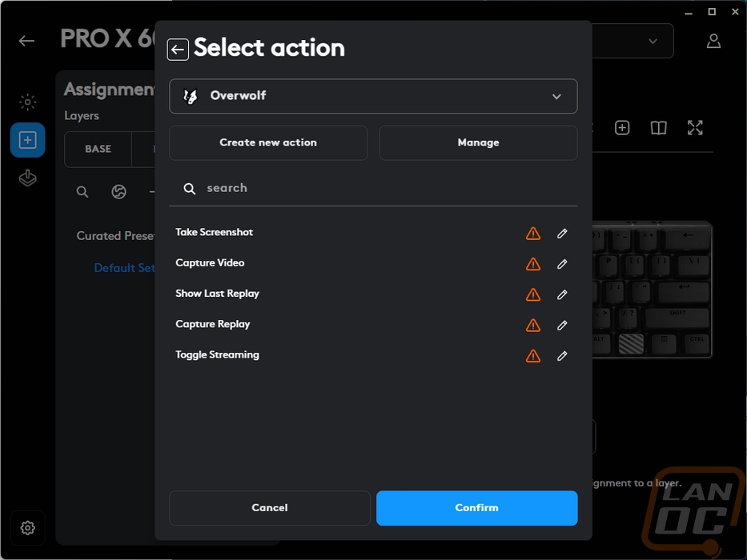
Task: Edit the Take Screenshot action
Action: pos(562,234)
